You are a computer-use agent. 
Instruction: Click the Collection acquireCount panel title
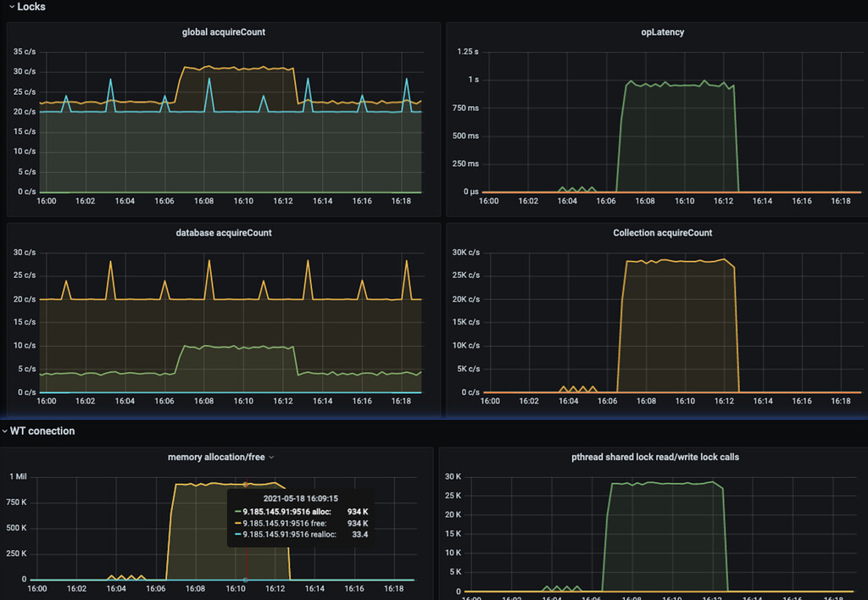[x=662, y=232]
